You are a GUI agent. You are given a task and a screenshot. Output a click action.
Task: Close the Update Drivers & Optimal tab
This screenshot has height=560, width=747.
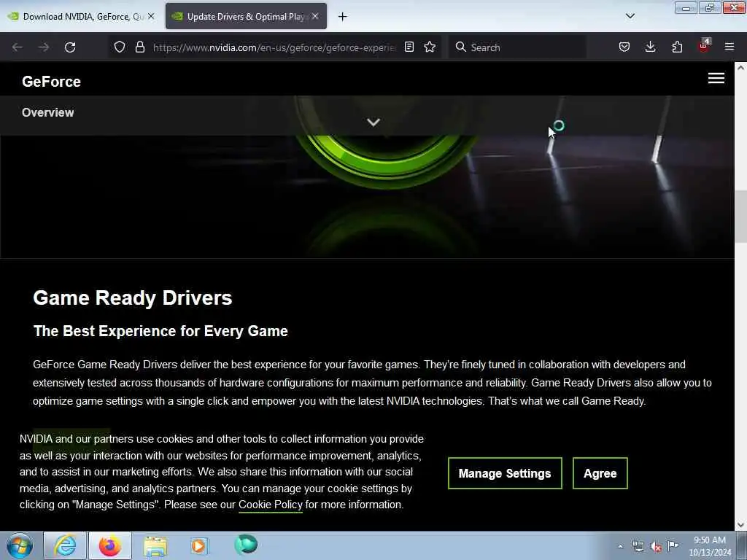[315, 16]
